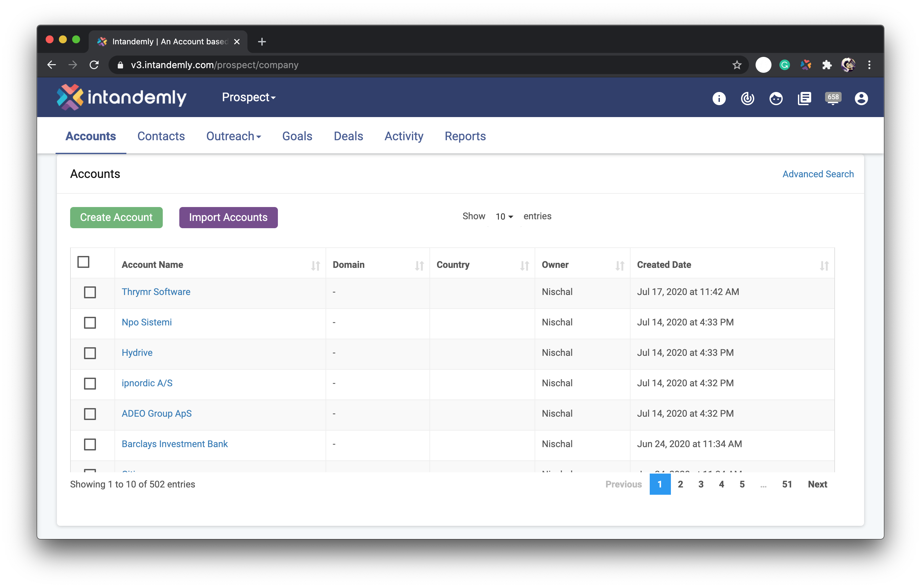Click the Create Account button
The image size is (921, 588).
(116, 218)
